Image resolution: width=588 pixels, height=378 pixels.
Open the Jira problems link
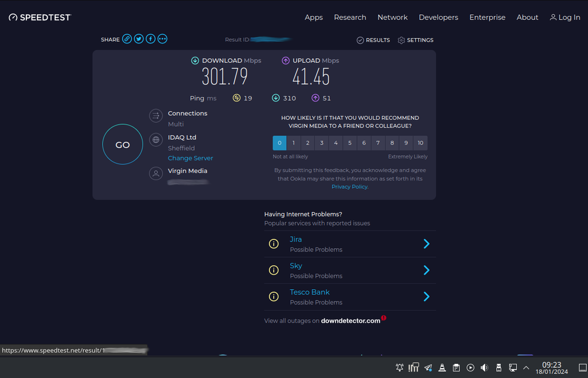click(295, 239)
